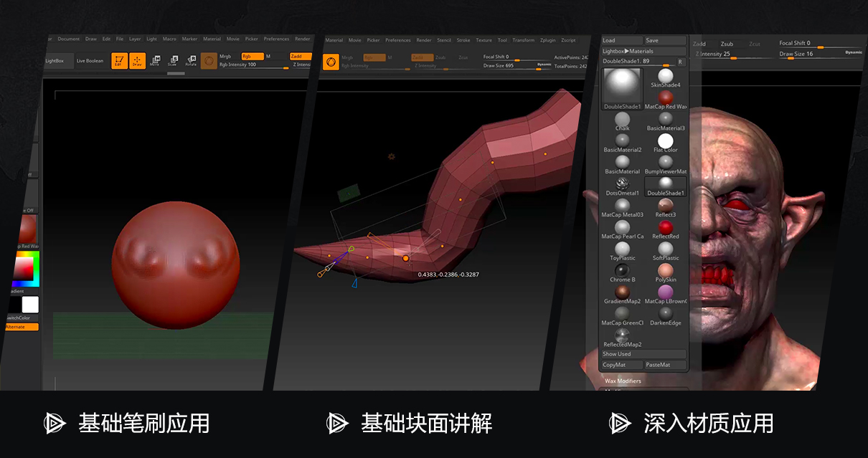The height and width of the screenshot is (458, 868).
Task: Choose the Chalk material sphere
Action: coord(623,119)
